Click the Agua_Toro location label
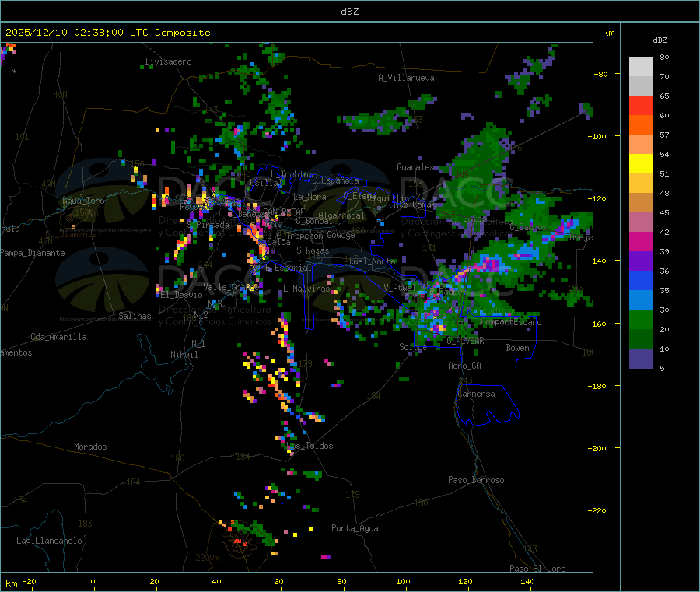 coord(83,201)
